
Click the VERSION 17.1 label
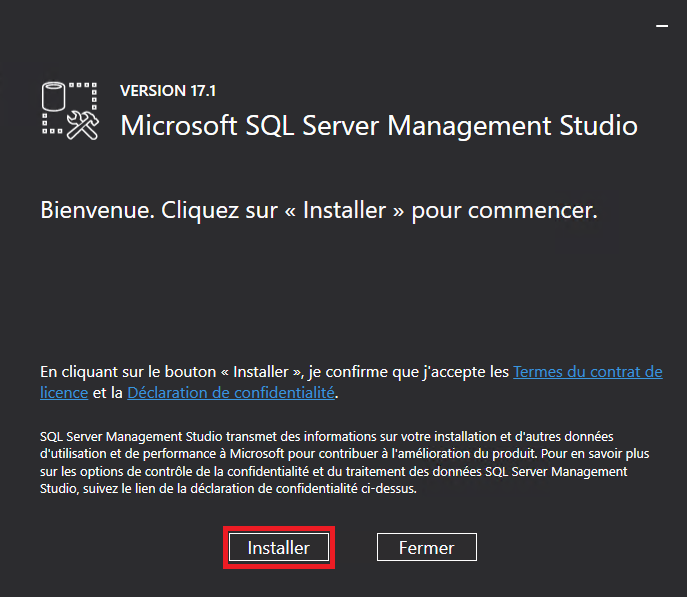(166, 91)
